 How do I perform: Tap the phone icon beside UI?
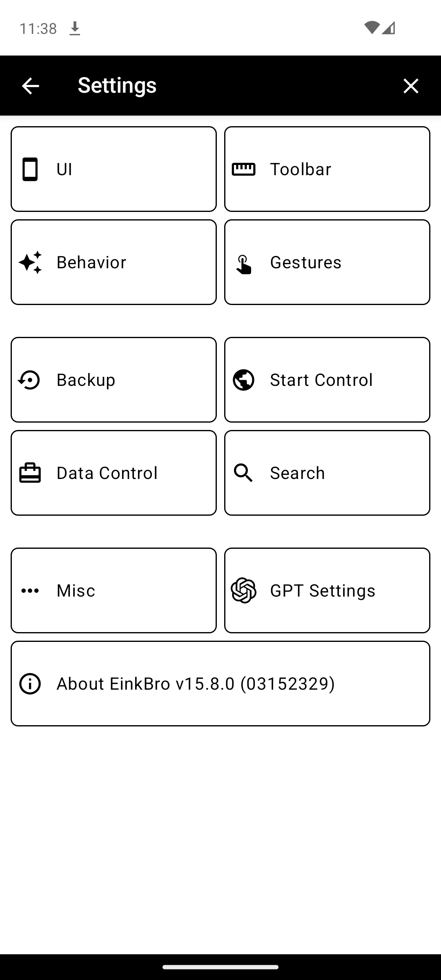(30, 169)
